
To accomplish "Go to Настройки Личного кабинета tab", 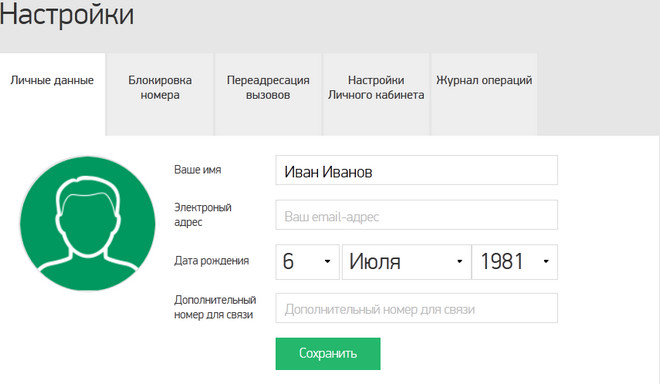I will coord(376,94).
